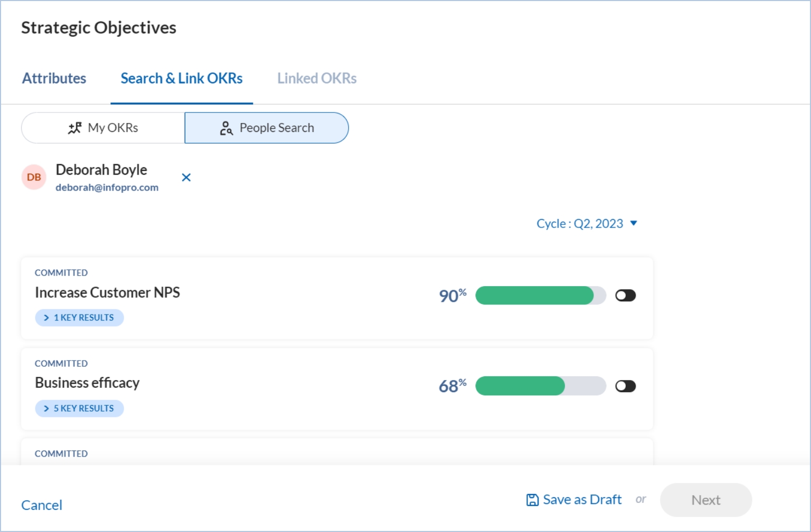Click the My OKRs flag icon
The image size is (811, 532).
pyautogui.click(x=75, y=128)
